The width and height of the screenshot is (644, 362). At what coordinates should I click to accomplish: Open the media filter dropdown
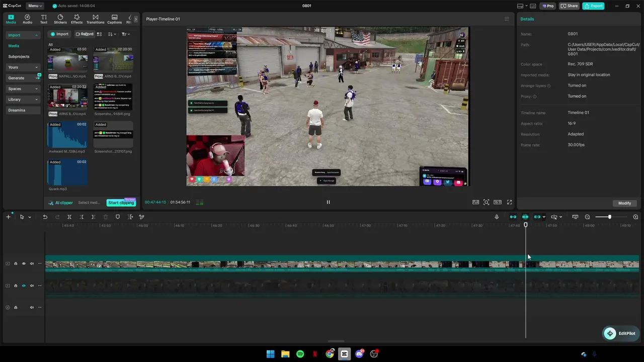click(126, 34)
